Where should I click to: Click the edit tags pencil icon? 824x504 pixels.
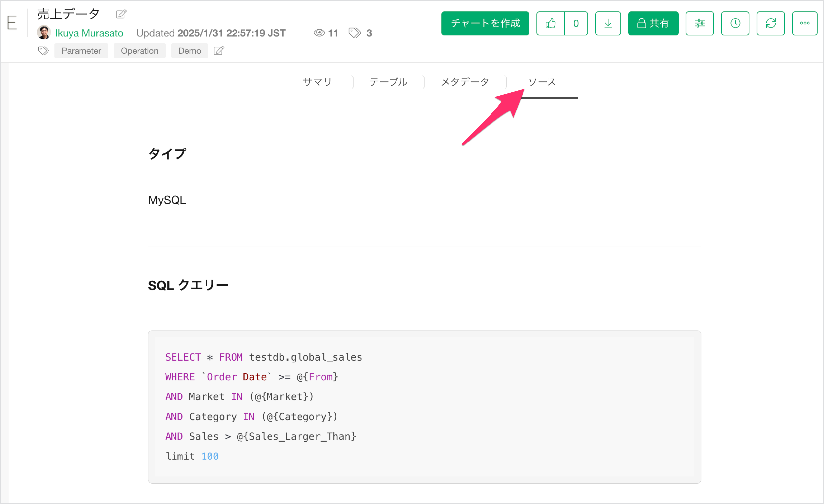(x=219, y=51)
